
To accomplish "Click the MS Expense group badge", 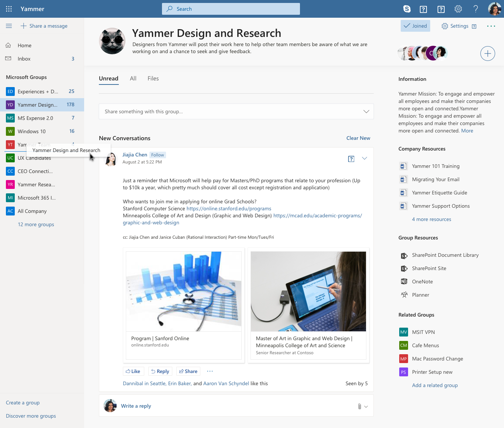I will pos(10,118).
